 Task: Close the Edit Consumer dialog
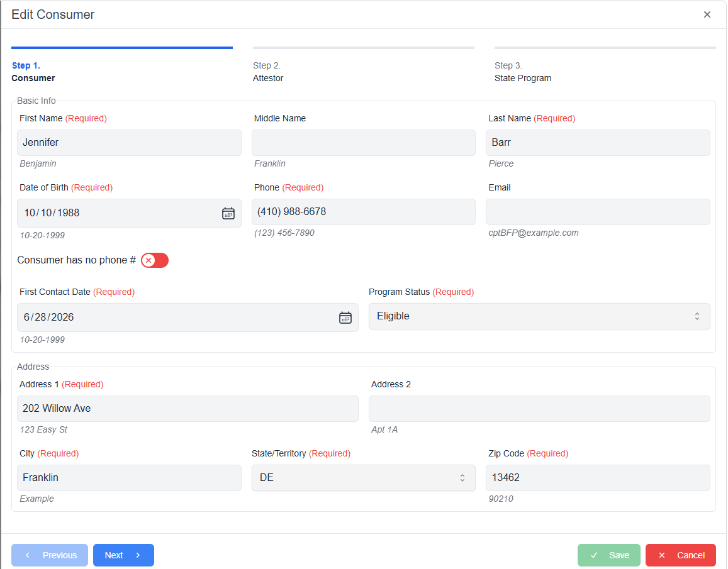[x=707, y=14]
